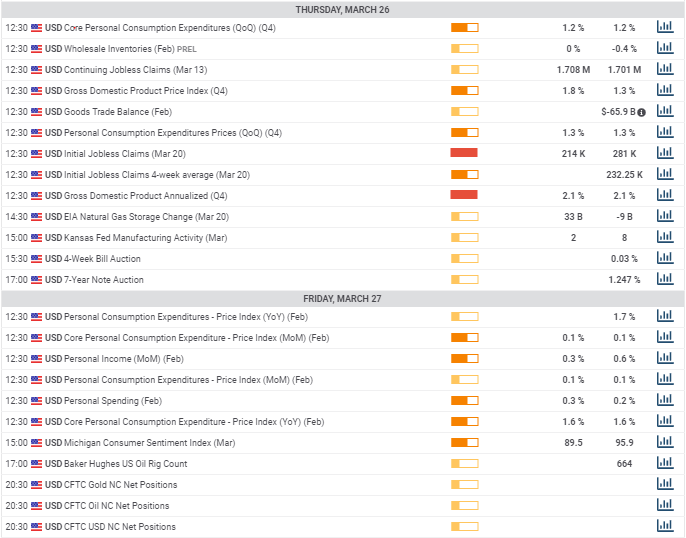Click chart icon for Gross Domestic Product Annualized
The height and width of the screenshot is (538, 686).
[x=664, y=195]
